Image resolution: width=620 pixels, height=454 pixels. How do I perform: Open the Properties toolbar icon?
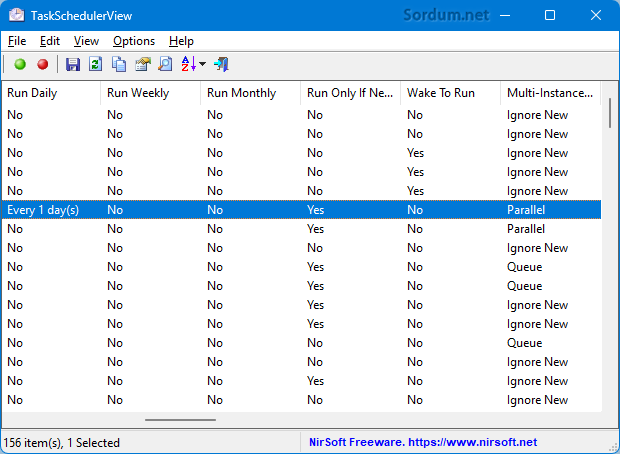point(142,64)
